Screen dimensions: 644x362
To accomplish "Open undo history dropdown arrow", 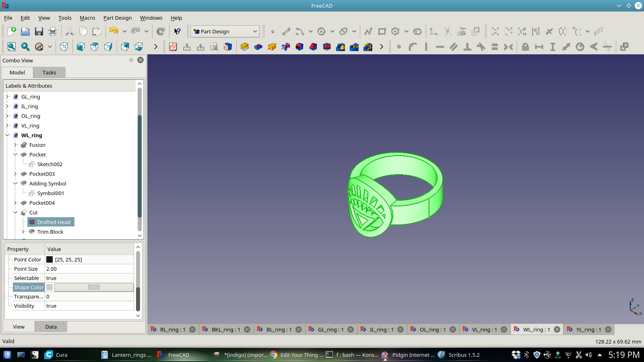I will coord(125,31).
